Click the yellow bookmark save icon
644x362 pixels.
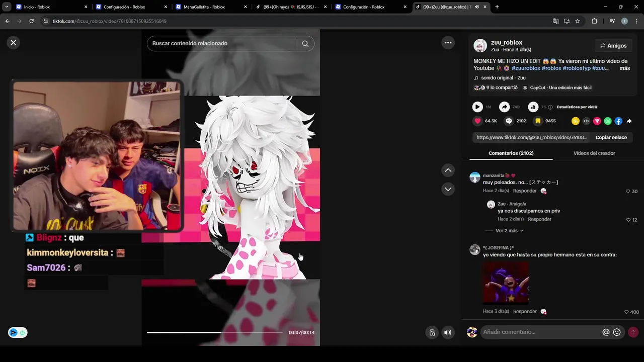(x=538, y=121)
